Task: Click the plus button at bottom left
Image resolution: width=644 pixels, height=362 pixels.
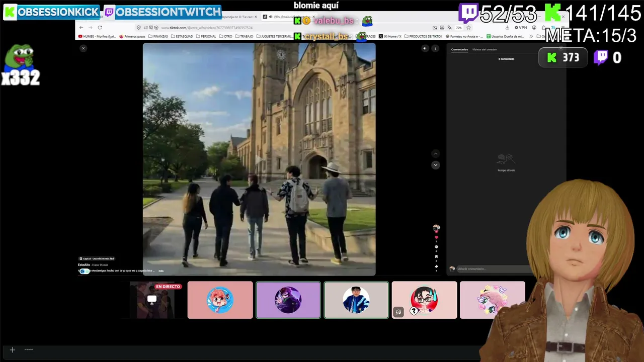Action: pos(13,350)
